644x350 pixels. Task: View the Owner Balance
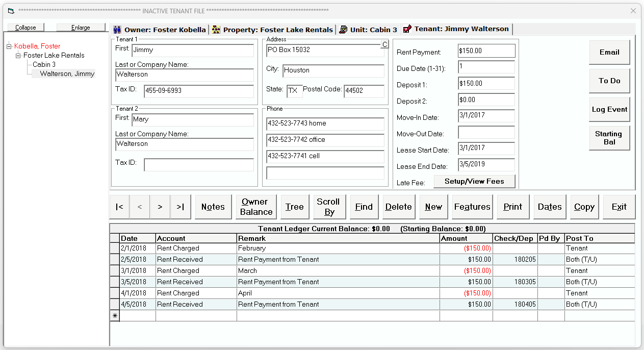tap(255, 207)
